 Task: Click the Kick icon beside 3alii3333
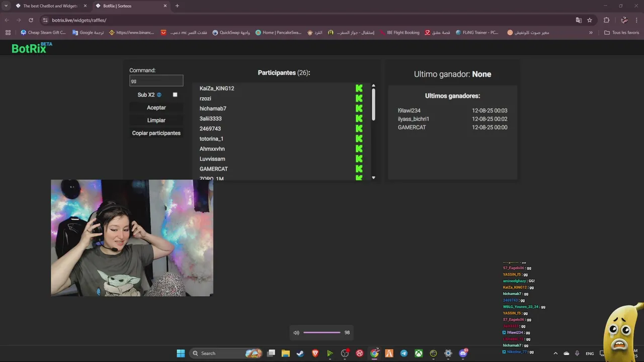coord(359,118)
